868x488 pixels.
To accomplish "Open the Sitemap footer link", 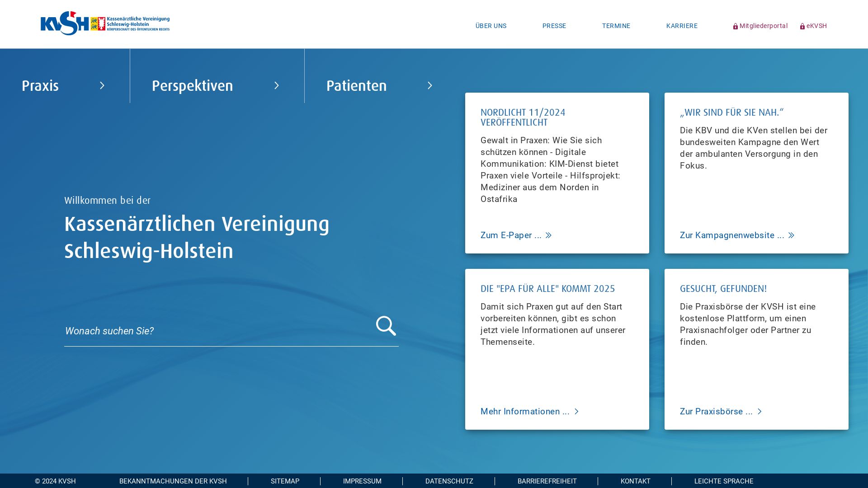I will [285, 481].
